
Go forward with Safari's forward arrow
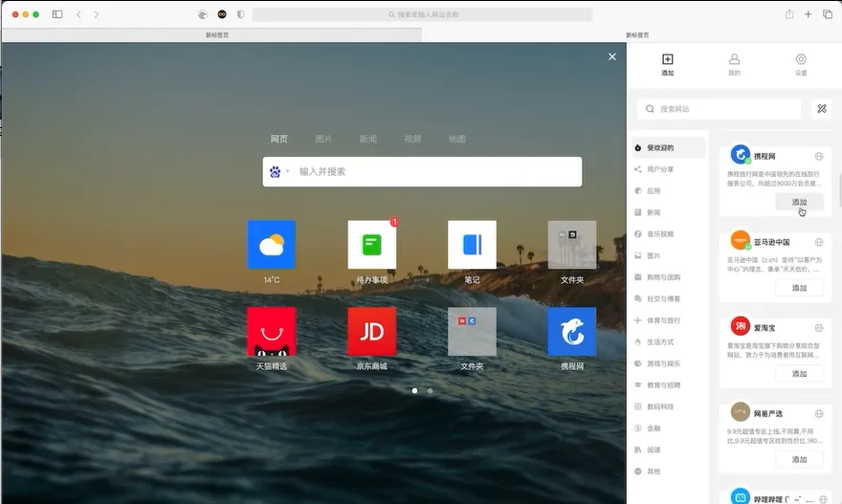coord(96,14)
